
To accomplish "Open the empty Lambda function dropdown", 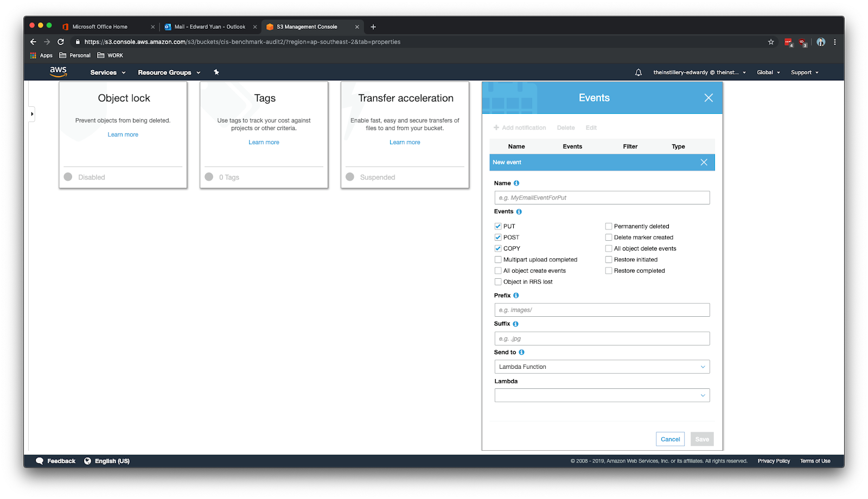I will click(x=602, y=395).
